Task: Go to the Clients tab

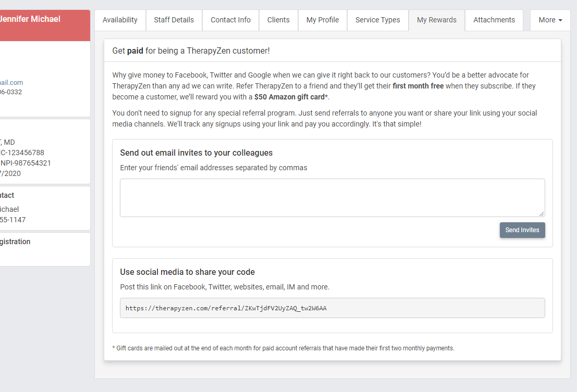Action: (278, 20)
